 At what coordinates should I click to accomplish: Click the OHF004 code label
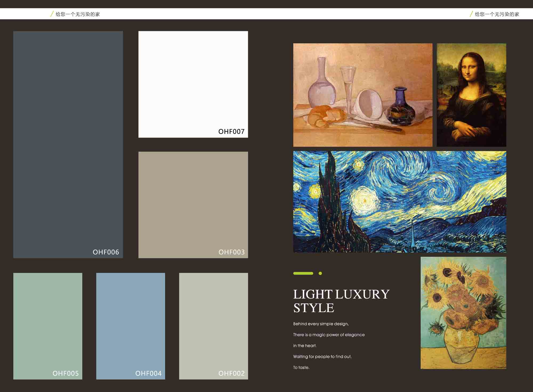coord(148,373)
